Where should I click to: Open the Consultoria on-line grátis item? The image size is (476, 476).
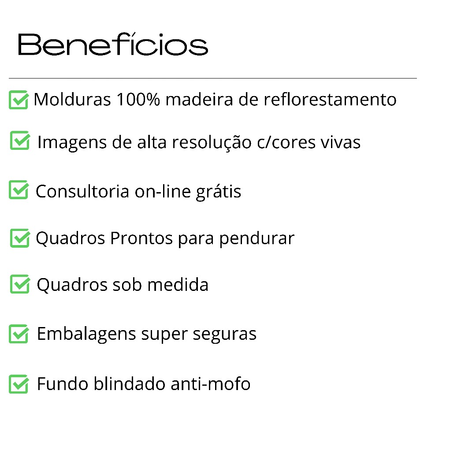(x=138, y=191)
